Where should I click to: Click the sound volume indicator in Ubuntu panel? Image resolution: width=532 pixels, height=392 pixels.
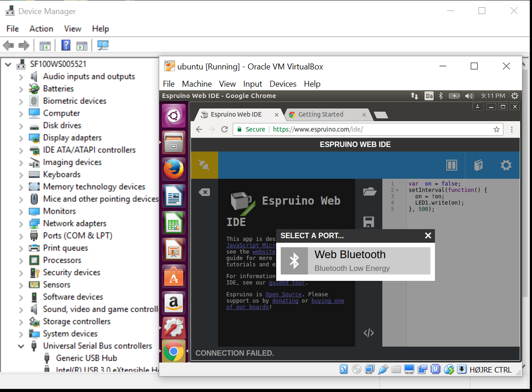pyautogui.click(x=469, y=96)
